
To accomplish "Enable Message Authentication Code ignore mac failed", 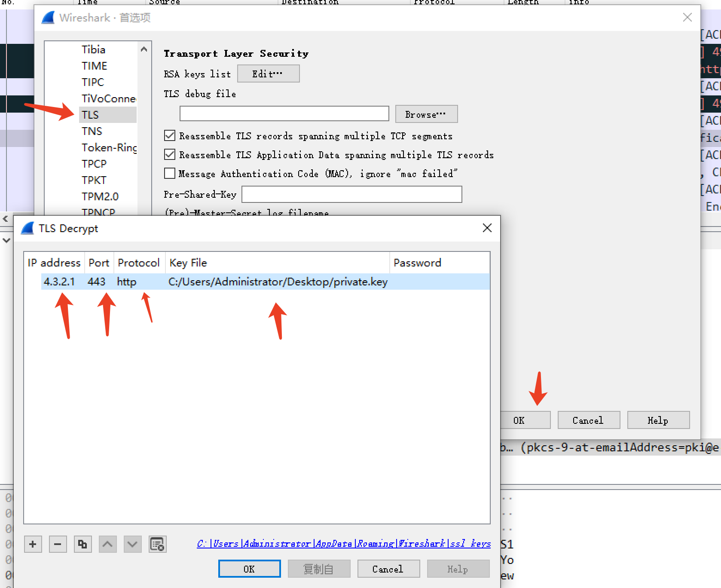I will click(x=169, y=173).
